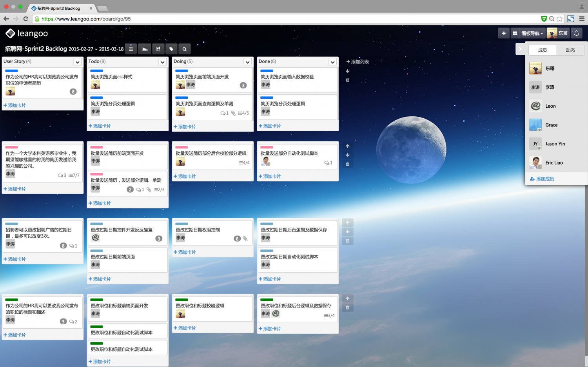Viewport: 588px width, 367px height.
Task: Open the User Story column dropdown
Action: [77, 61]
